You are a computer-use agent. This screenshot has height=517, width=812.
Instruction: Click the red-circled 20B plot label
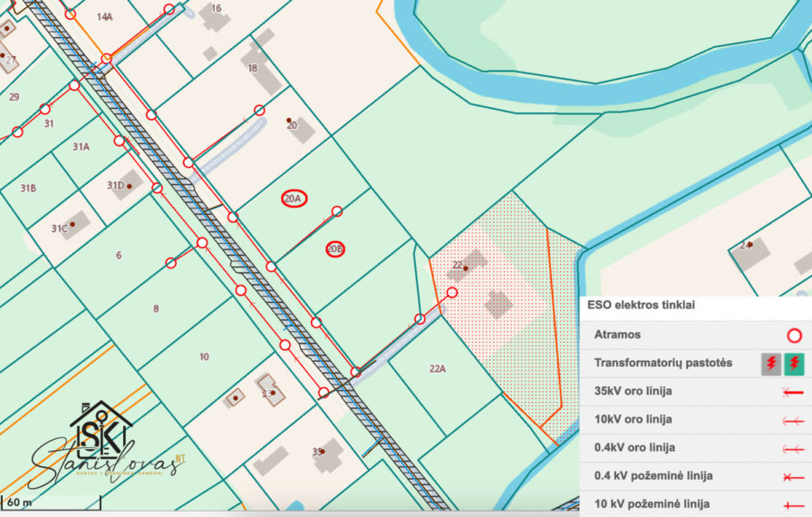tap(335, 249)
